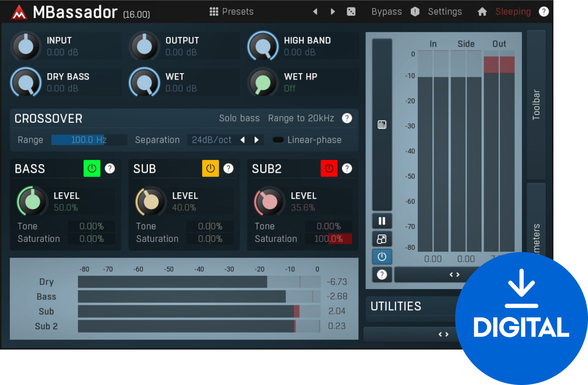Click Range to 20kHz button
The height and width of the screenshot is (385, 588).
(x=301, y=118)
